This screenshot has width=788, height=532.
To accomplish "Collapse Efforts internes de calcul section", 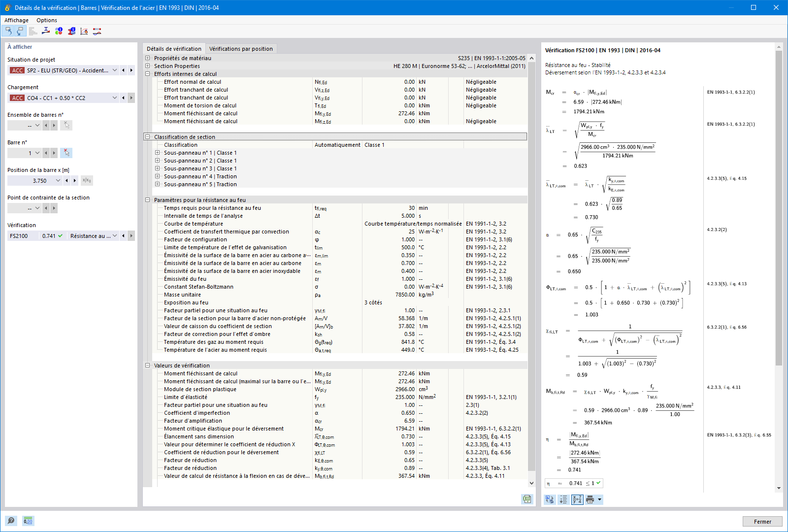I will [147, 74].
